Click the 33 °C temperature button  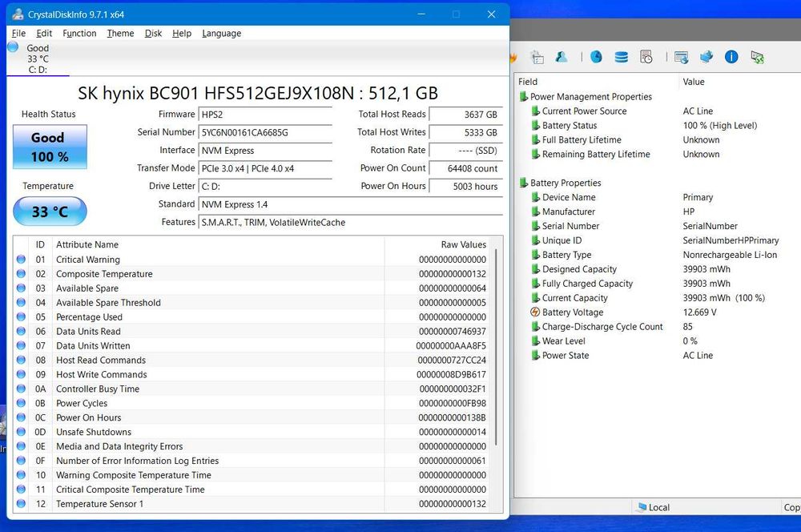50,212
